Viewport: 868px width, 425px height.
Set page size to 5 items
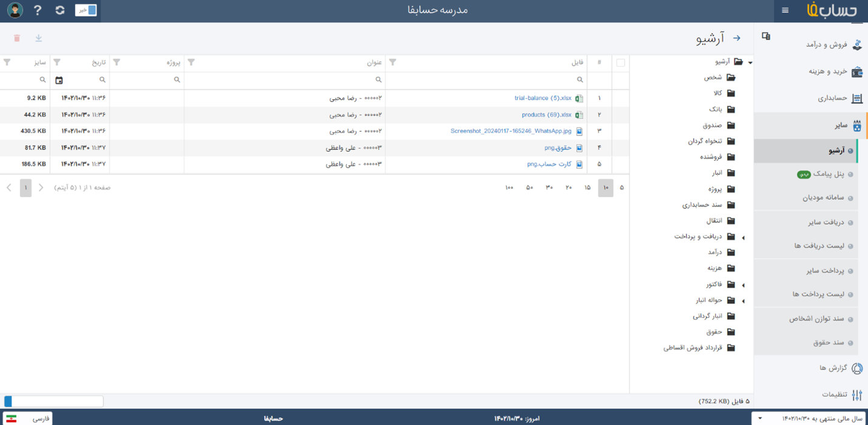(x=622, y=188)
